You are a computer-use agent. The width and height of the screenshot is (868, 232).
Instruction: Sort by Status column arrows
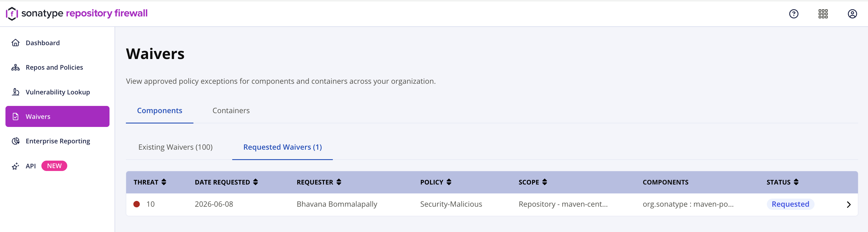[796, 182]
